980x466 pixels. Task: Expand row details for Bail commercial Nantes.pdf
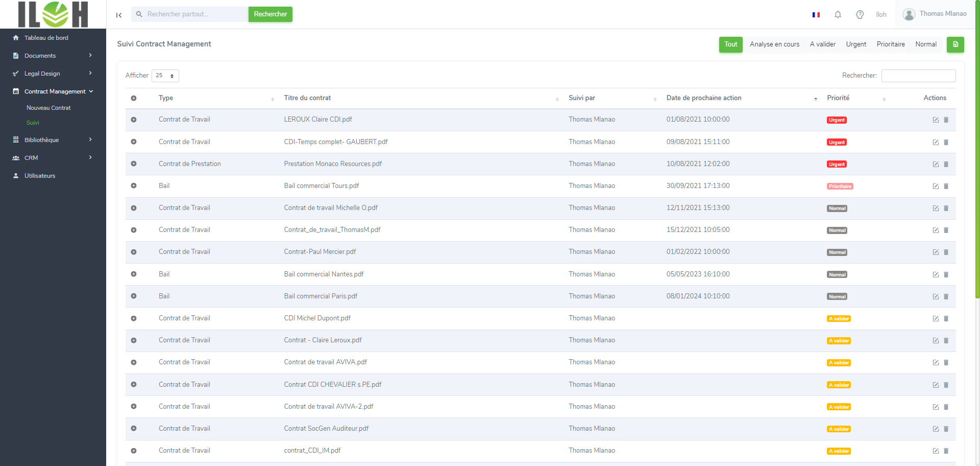pos(134,274)
